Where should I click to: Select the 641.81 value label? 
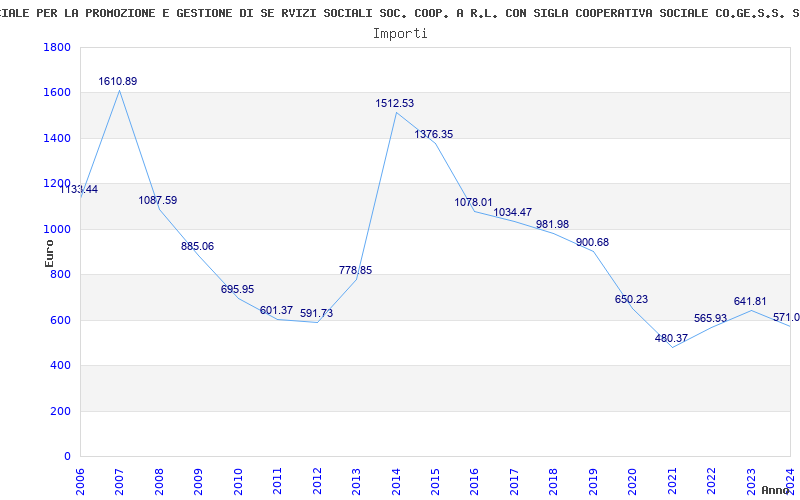(x=750, y=302)
